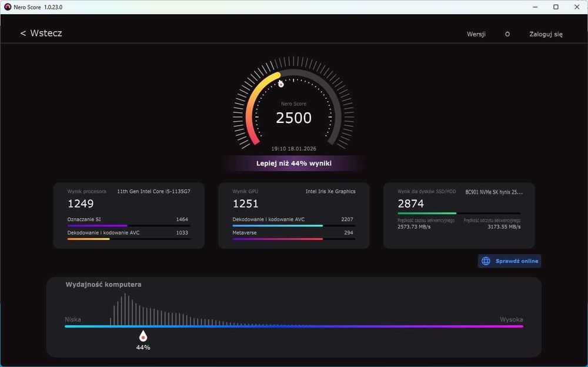Click the Intel Iris Xe Graphics label
Image resolution: width=588 pixels, height=367 pixels.
tap(330, 191)
